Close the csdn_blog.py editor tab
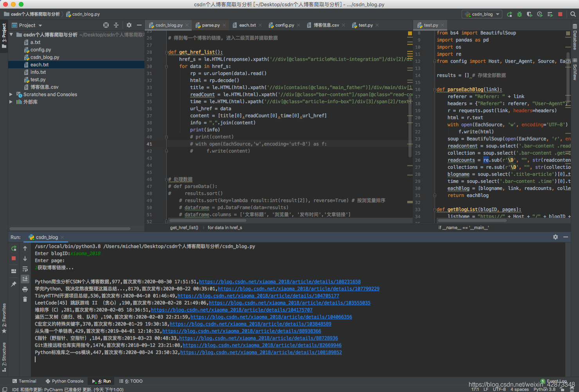The width and height of the screenshot is (579, 392). 187,25
